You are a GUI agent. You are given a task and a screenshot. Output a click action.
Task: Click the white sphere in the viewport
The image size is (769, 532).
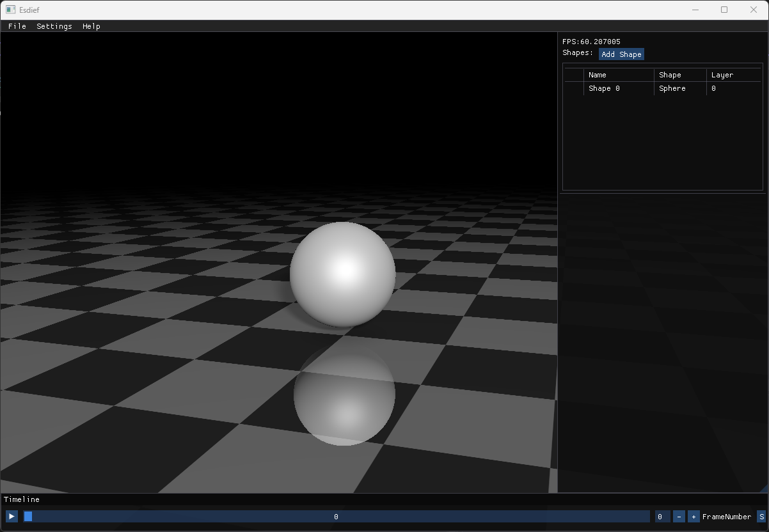tap(342, 274)
